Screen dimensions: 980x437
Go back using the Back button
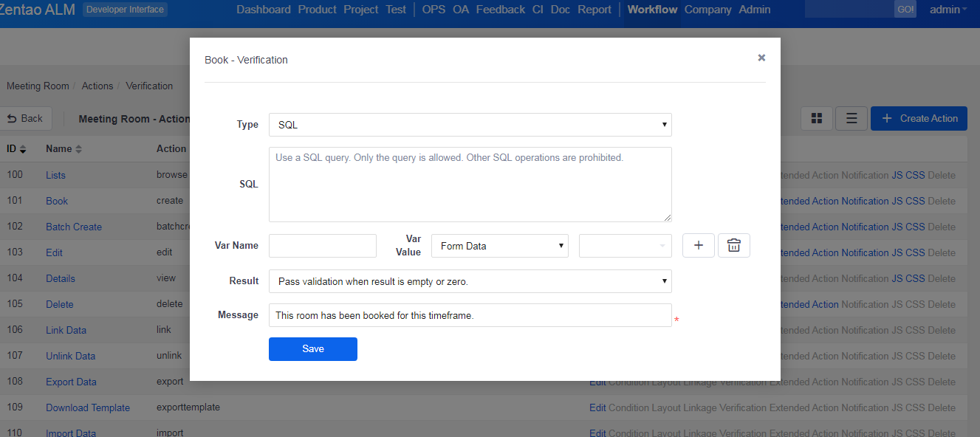(25, 118)
